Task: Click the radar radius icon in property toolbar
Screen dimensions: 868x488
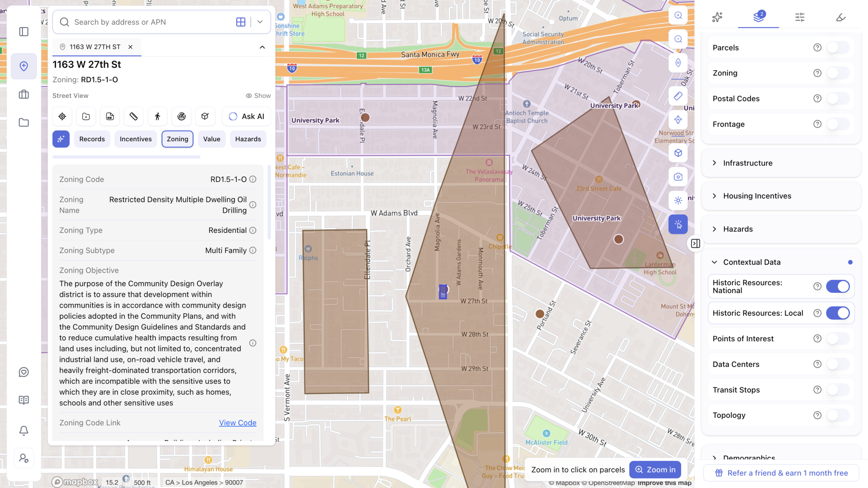Action: pyautogui.click(x=181, y=116)
